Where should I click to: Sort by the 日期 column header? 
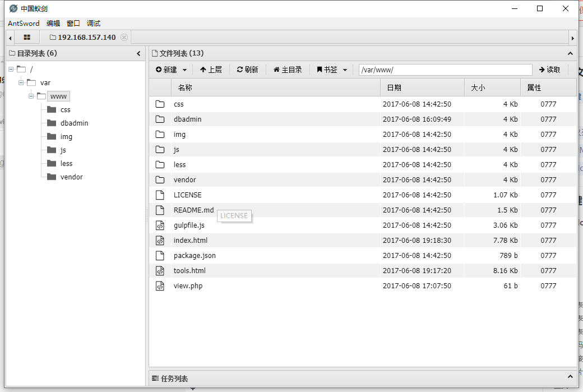[x=422, y=87]
